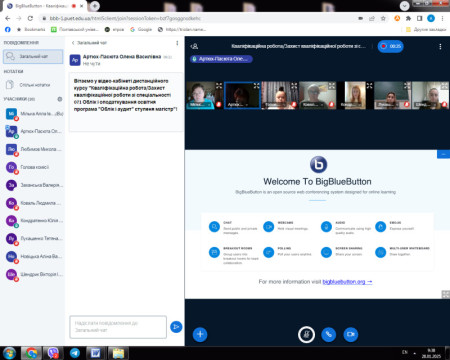Open Viber from the taskbar
450x360 pixels.
[53, 353]
